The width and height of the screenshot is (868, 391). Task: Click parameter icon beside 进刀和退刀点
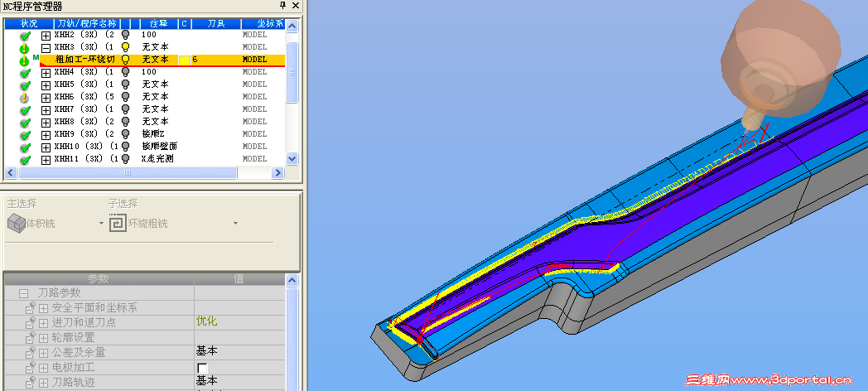point(30,322)
